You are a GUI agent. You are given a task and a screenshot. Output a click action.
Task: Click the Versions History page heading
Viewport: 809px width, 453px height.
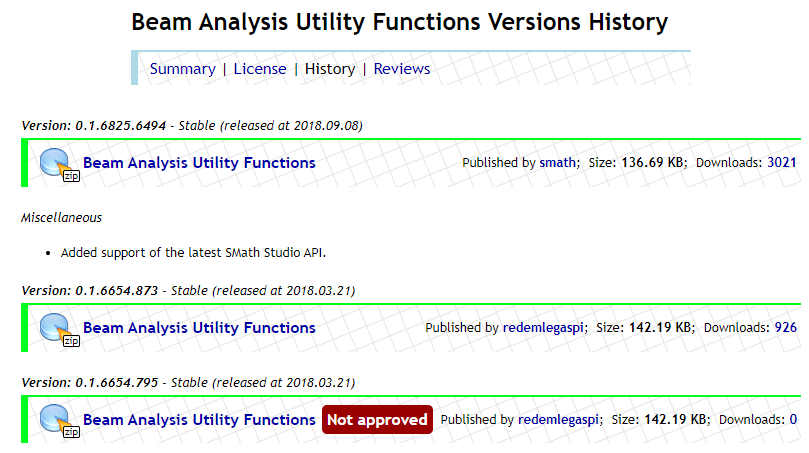coord(400,22)
